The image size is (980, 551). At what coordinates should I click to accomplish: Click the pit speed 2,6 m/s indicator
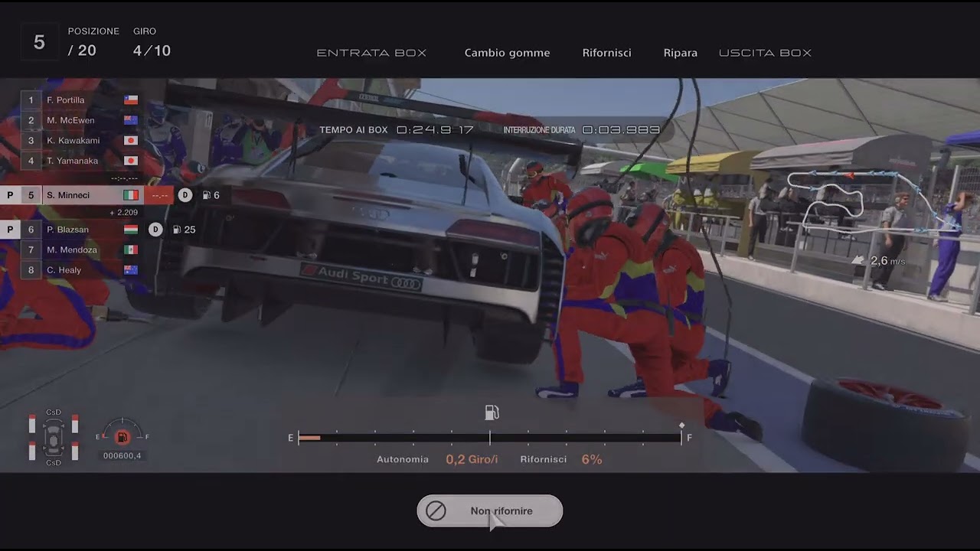pyautogui.click(x=879, y=261)
